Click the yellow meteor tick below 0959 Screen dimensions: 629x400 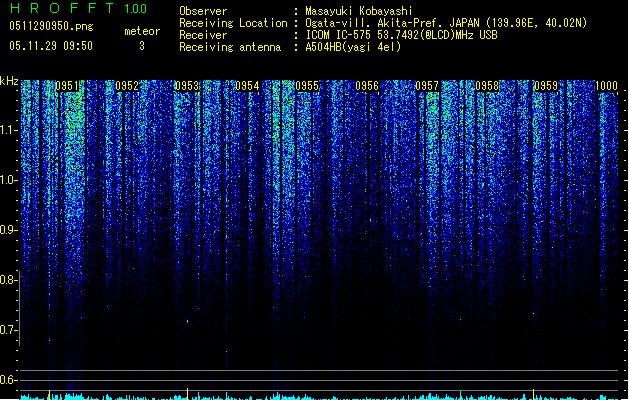click(x=533, y=394)
